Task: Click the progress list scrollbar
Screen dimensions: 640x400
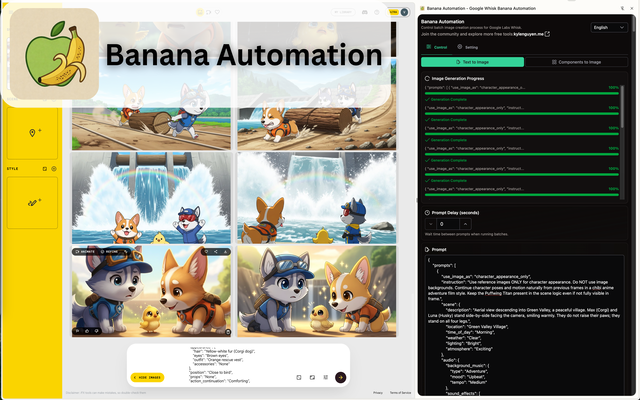Action: pyautogui.click(x=622, y=106)
